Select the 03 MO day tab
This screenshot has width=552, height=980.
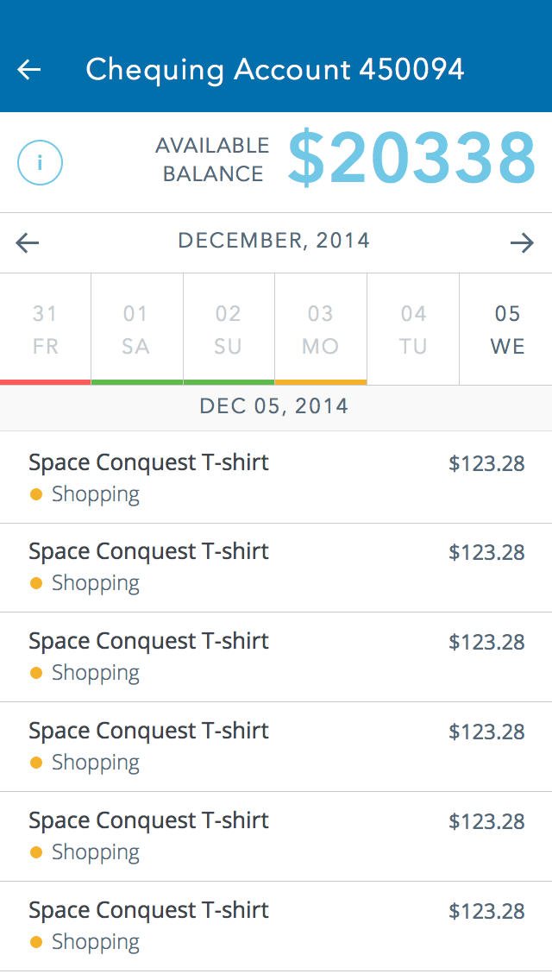click(321, 330)
